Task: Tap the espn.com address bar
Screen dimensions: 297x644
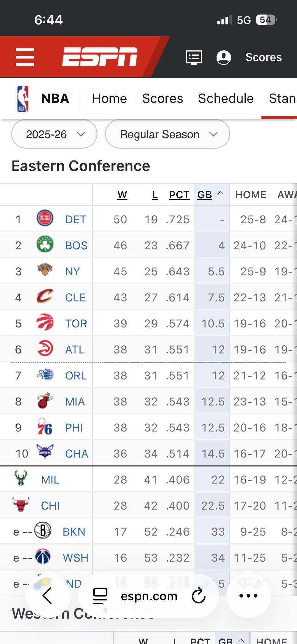Action: [x=149, y=596]
